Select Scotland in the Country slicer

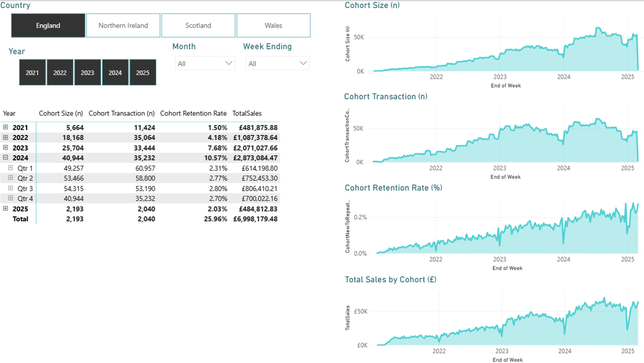pyautogui.click(x=198, y=25)
